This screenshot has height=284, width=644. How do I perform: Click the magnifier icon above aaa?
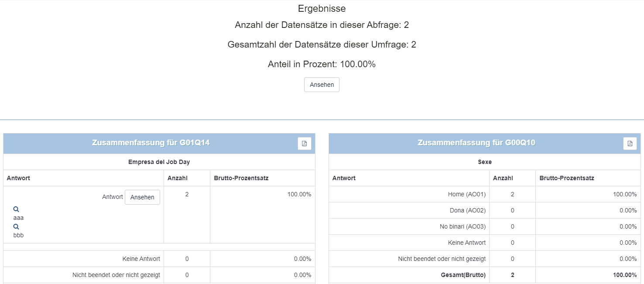click(x=16, y=209)
